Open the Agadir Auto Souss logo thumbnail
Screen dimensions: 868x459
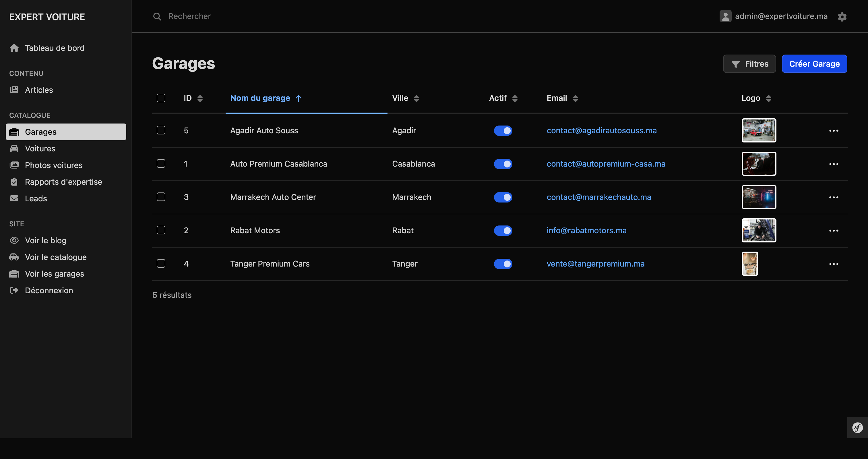coord(759,130)
